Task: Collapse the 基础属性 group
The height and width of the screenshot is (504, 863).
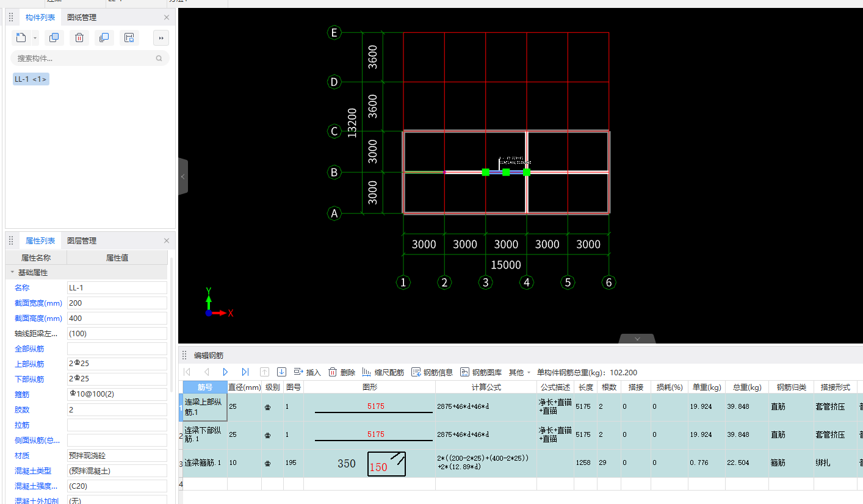Action: click(x=12, y=273)
